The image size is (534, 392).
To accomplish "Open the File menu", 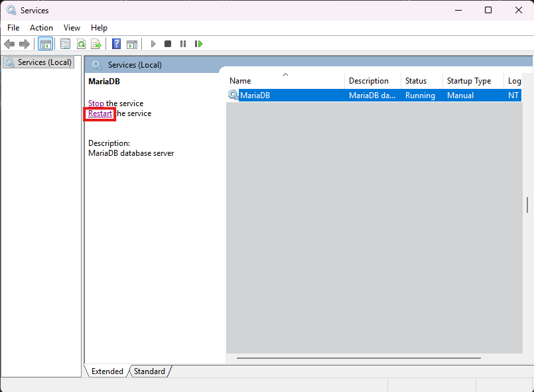I will click(x=13, y=28).
